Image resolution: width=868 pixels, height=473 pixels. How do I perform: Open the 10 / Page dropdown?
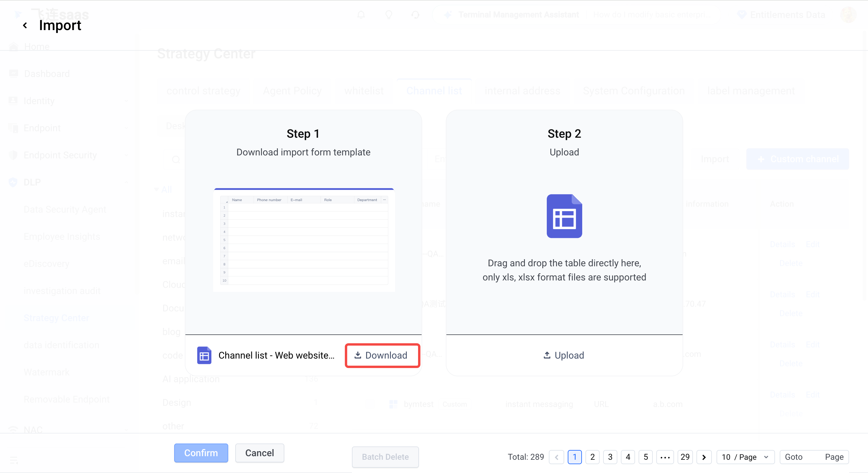point(745,457)
